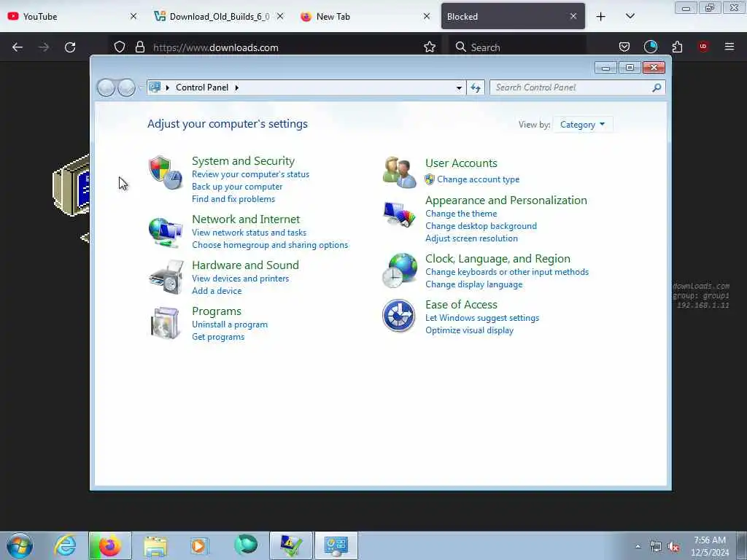Open Adjust screen resolution link
The height and width of the screenshot is (560, 747).
[472, 238]
